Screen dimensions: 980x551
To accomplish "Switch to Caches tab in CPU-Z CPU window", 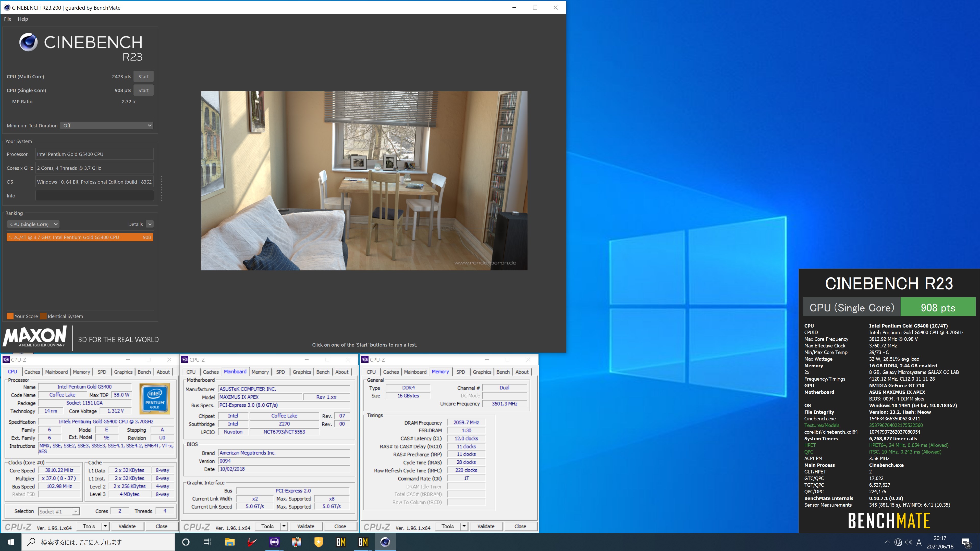I will [x=32, y=372].
